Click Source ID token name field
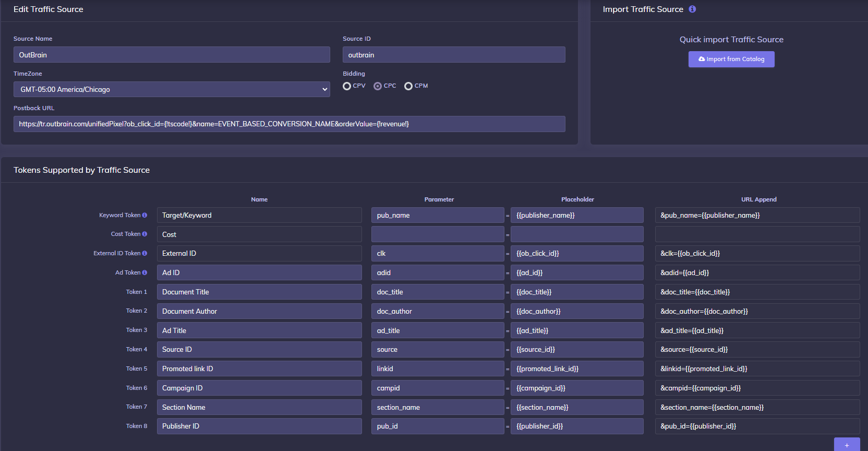The height and width of the screenshot is (451, 868). tap(259, 349)
